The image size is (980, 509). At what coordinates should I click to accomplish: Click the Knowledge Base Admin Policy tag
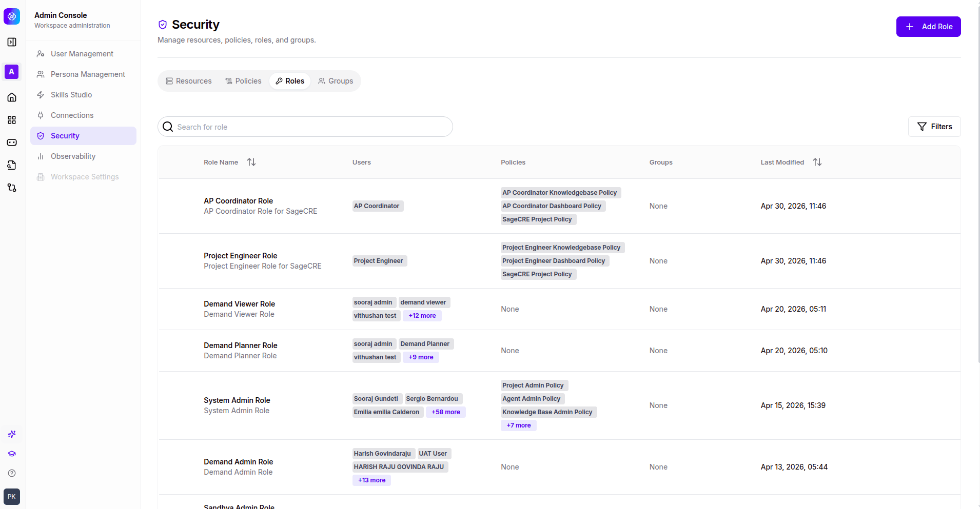point(548,412)
